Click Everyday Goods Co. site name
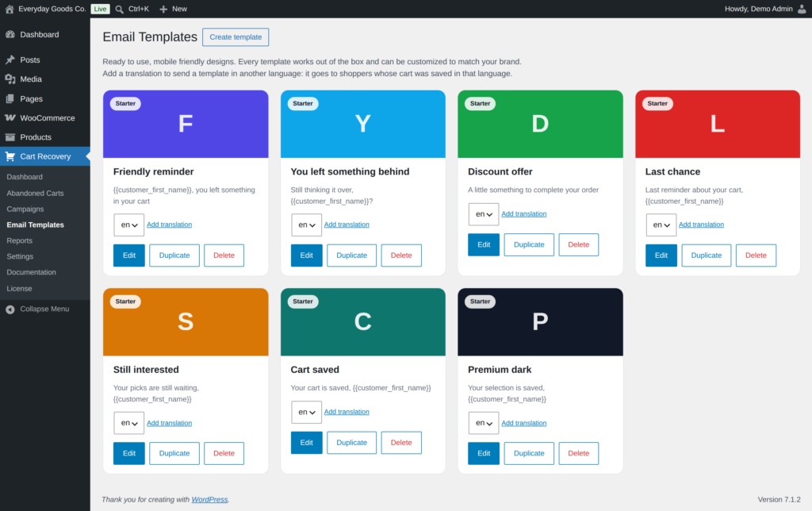 (x=52, y=9)
